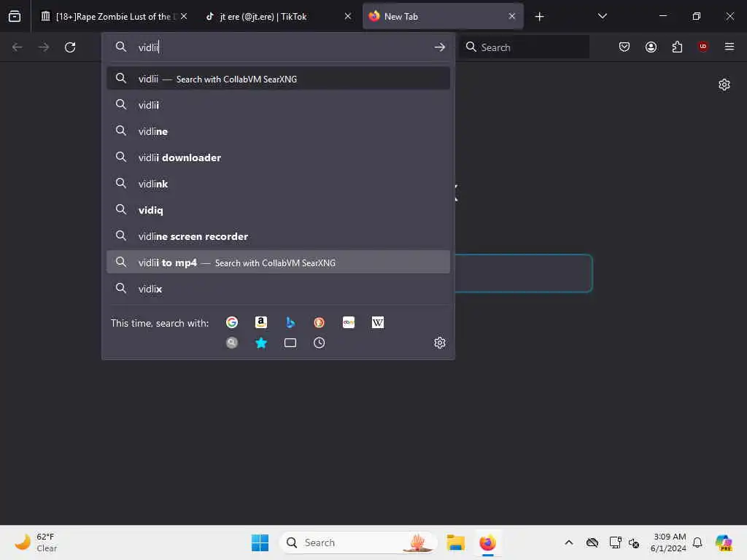The image size is (747, 560).
Task: Open search settings gear in dropdown
Action: [439, 343]
